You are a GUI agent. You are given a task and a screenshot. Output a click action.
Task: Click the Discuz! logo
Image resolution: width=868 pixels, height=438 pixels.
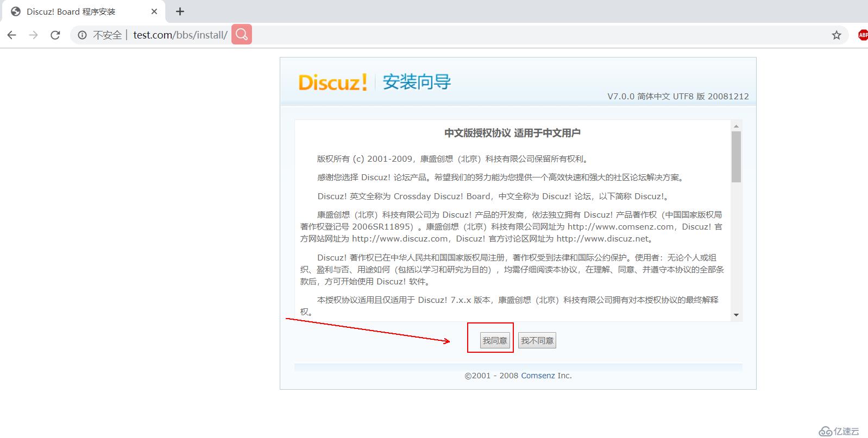[333, 82]
